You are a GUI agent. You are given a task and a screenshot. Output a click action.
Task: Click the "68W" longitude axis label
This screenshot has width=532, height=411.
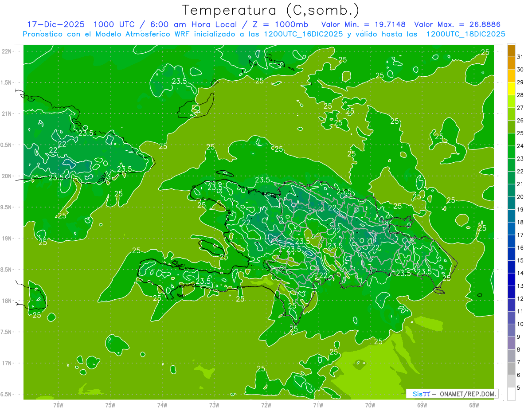[474, 405]
